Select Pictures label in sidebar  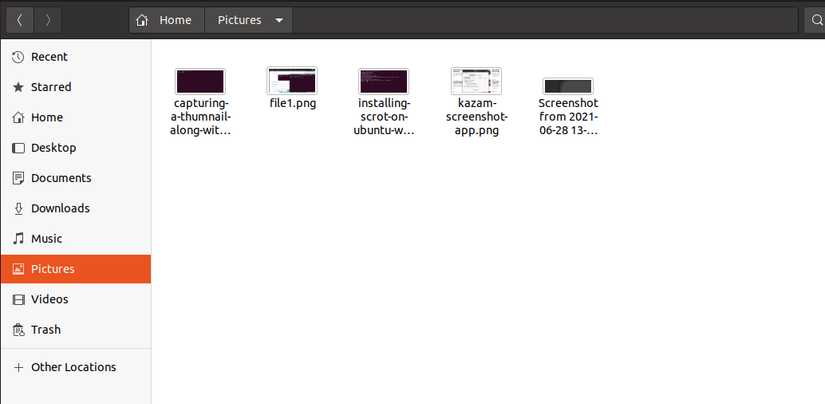tap(53, 269)
